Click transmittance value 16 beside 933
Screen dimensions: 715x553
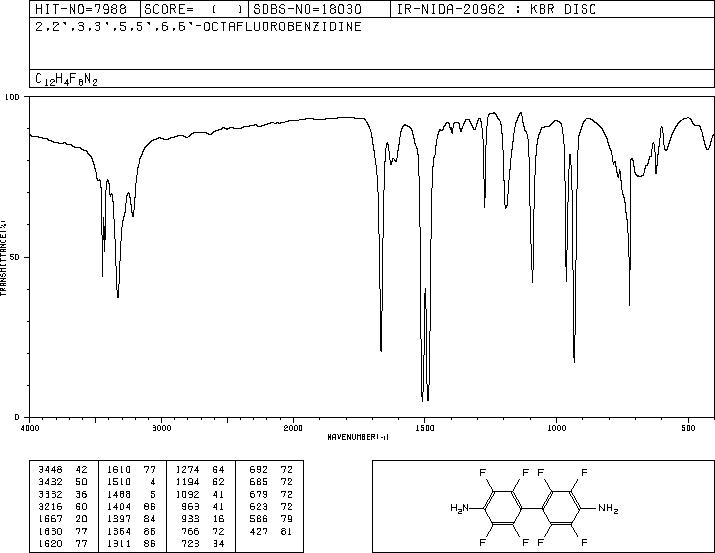point(218,519)
